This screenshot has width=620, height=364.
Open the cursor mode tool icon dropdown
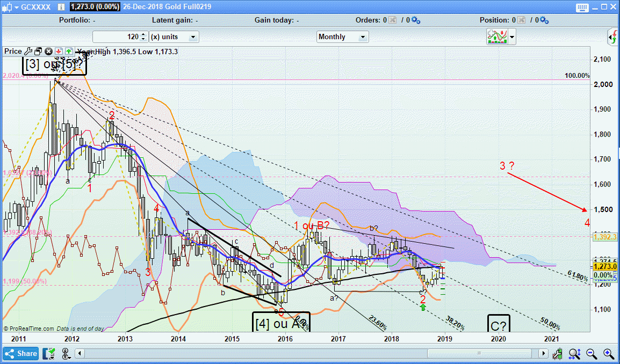66,353
